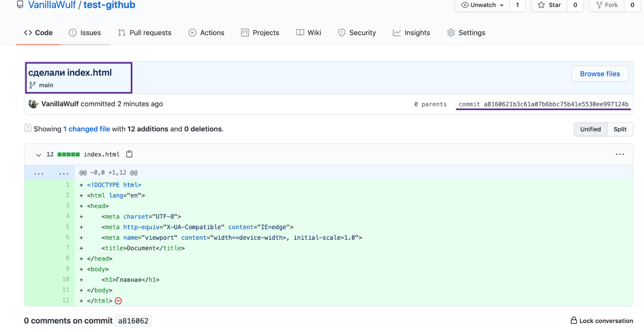Click the fork icon on Fork button
Screen dimensions: 644x332
[x=599, y=5]
